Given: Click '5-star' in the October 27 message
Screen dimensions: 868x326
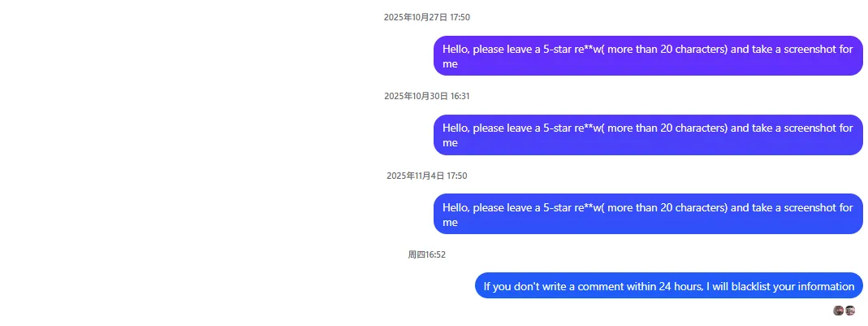Looking at the screenshot, I should point(557,49).
